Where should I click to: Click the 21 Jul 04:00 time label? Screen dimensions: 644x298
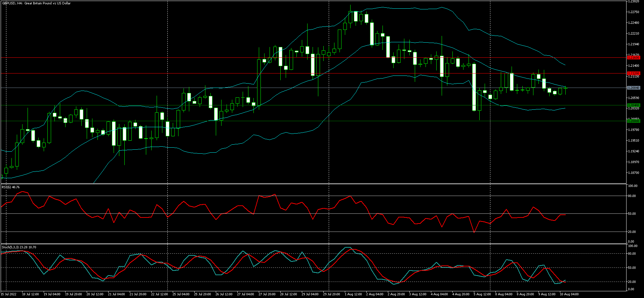pos(116,294)
